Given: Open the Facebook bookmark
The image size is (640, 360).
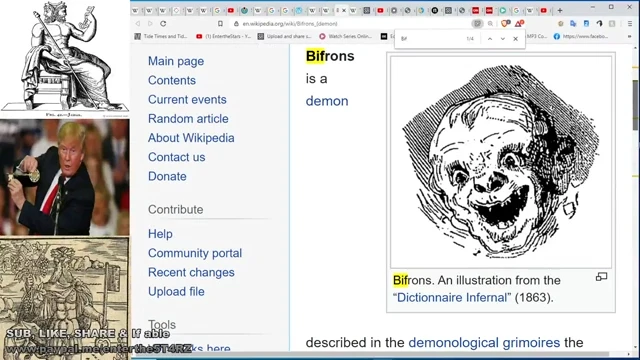Looking at the screenshot, I should 581,36.
